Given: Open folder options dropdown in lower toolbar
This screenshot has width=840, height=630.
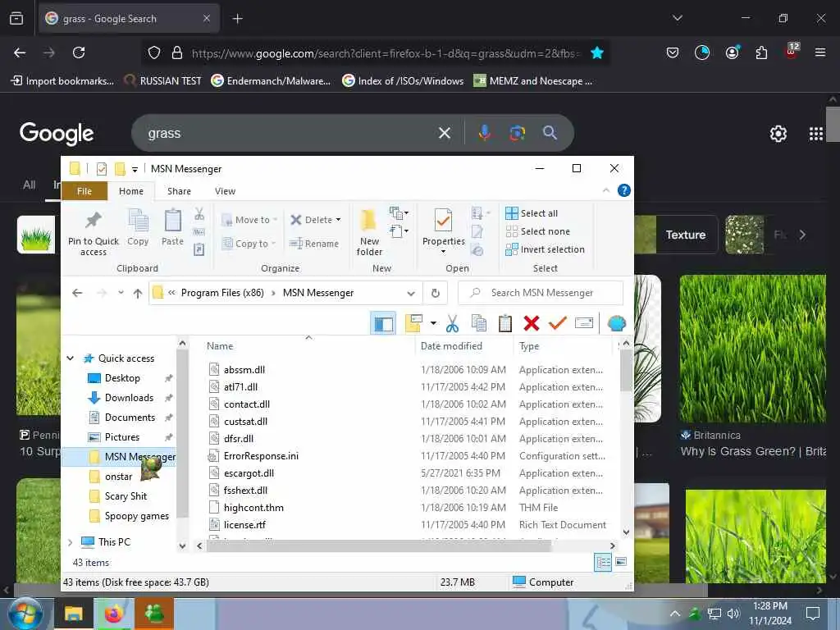Looking at the screenshot, I should [433, 323].
